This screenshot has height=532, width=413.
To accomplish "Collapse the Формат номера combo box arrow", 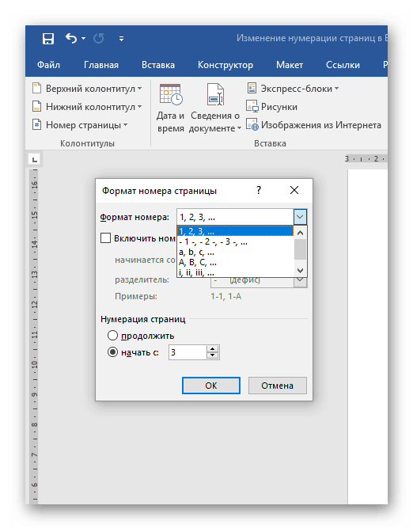I will [300, 217].
